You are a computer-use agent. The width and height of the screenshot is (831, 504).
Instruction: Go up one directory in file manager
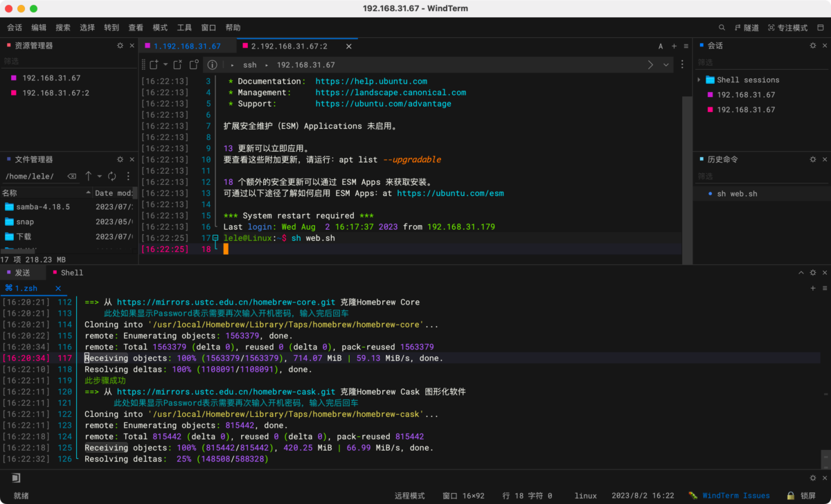(x=89, y=177)
